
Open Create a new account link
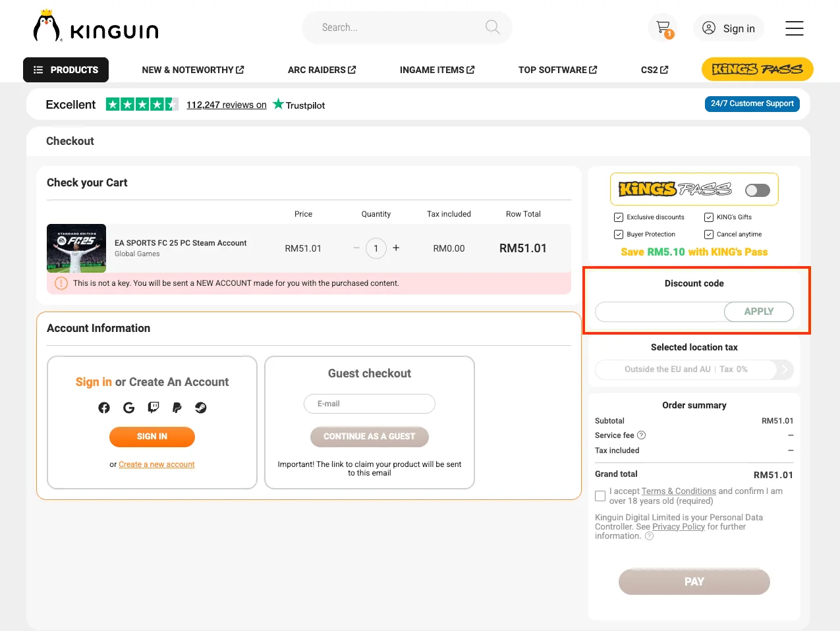[x=157, y=464]
